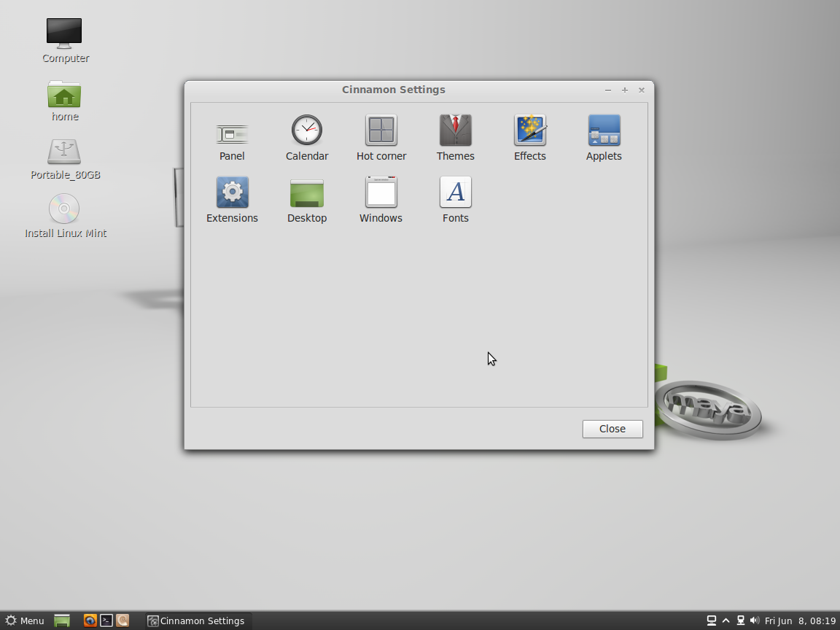Click the Close button in Cinnamon Settings
Screen dimensions: 840x630
pyautogui.click(x=612, y=429)
